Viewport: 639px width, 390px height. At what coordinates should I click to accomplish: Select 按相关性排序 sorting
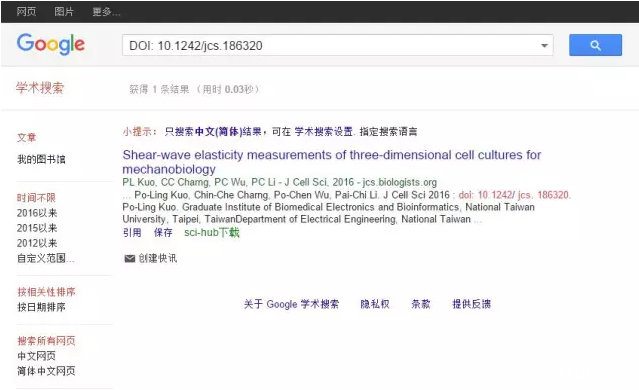coord(46,292)
